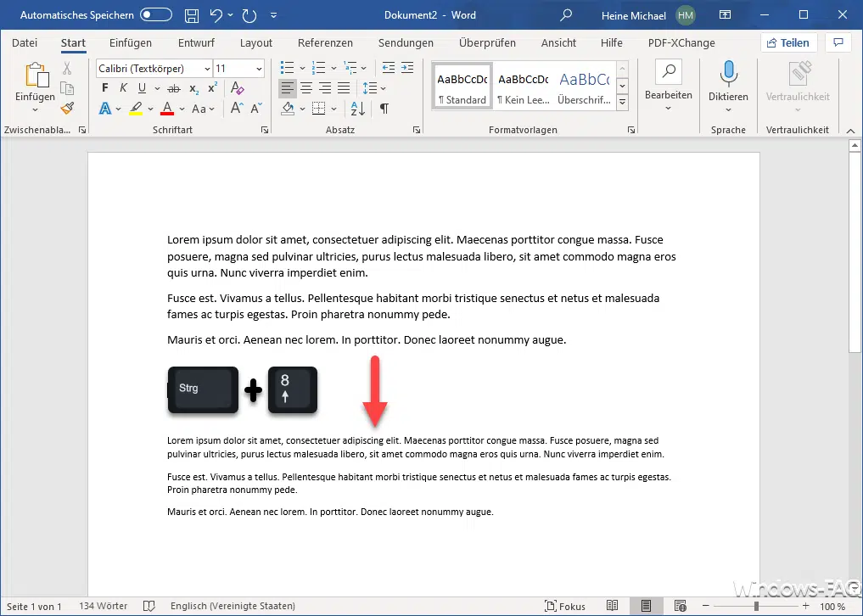Enable subscript formatting
The width and height of the screenshot is (863, 616).
pos(193,88)
